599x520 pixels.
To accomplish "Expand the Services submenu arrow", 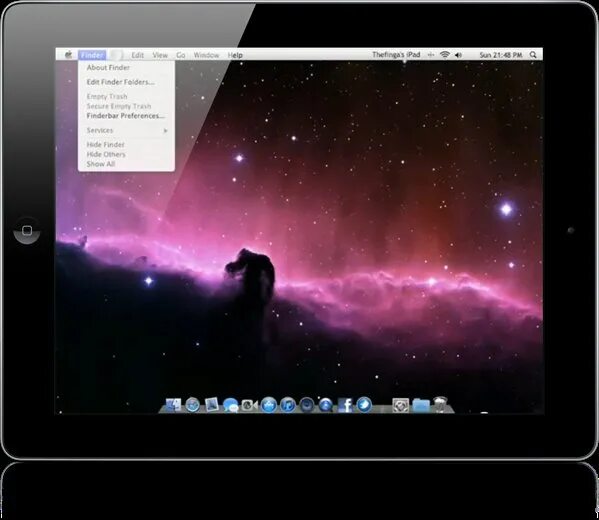I will [165, 131].
